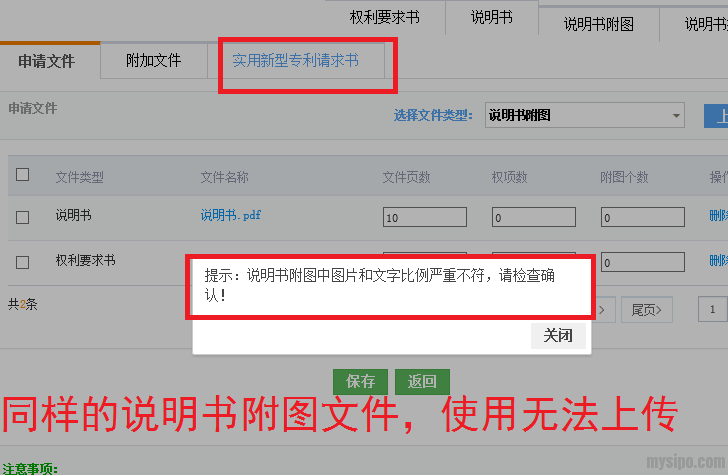Open the 说明书 top tab
This screenshot has height=475, width=728.
(492, 18)
